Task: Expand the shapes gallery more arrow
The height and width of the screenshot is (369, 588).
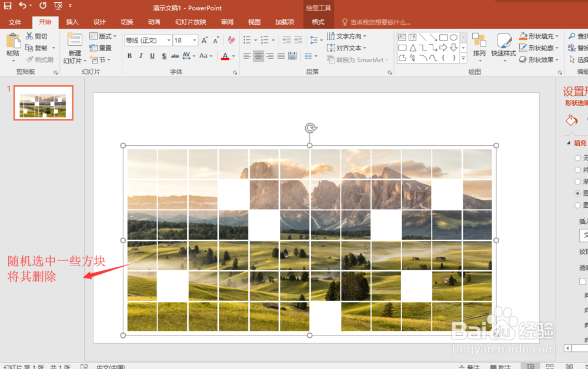Action: [463, 58]
